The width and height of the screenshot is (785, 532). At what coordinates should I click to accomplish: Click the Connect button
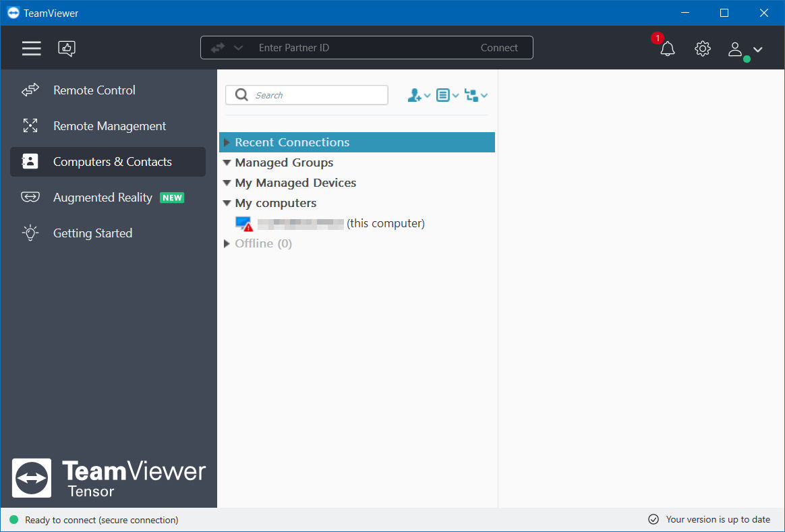point(498,48)
